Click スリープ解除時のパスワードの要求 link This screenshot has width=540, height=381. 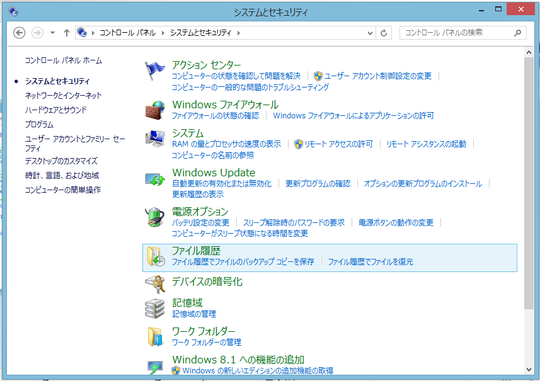pos(294,223)
